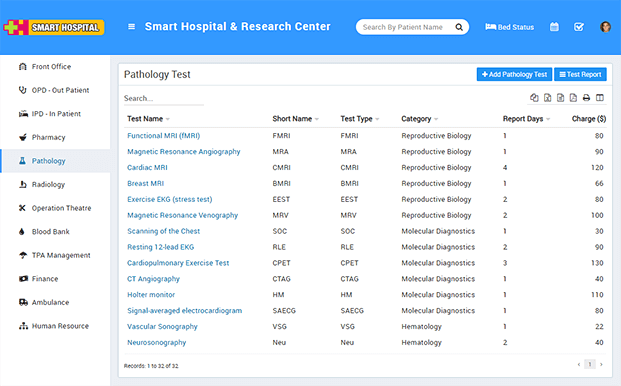Click the Pharmacy mortar icon
The height and width of the screenshot is (386, 621).
pyautogui.click(x=23, y=137)
